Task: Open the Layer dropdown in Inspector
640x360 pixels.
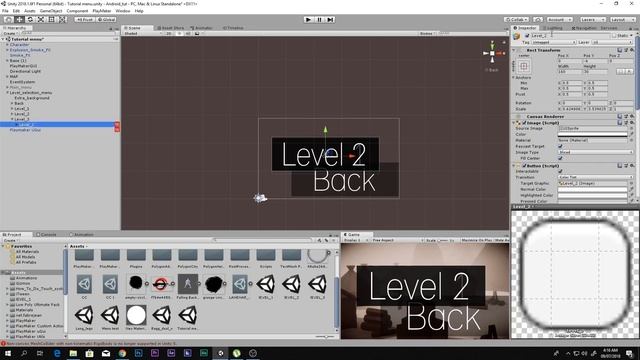Action: [x=611, y=42]
